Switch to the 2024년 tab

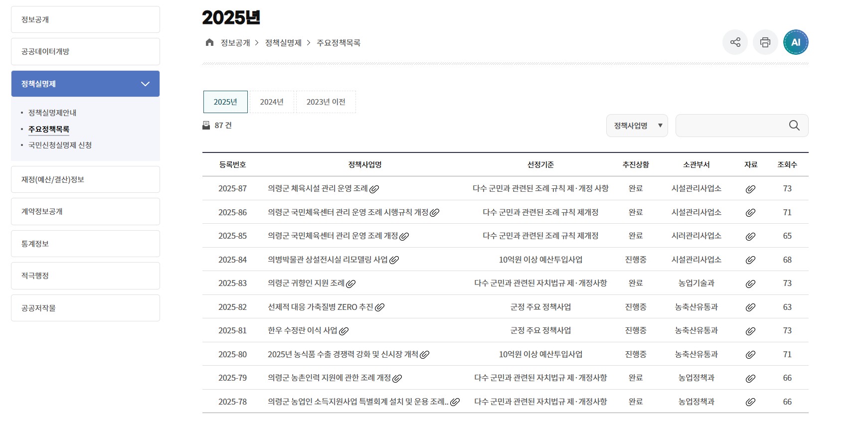[272, 102]
